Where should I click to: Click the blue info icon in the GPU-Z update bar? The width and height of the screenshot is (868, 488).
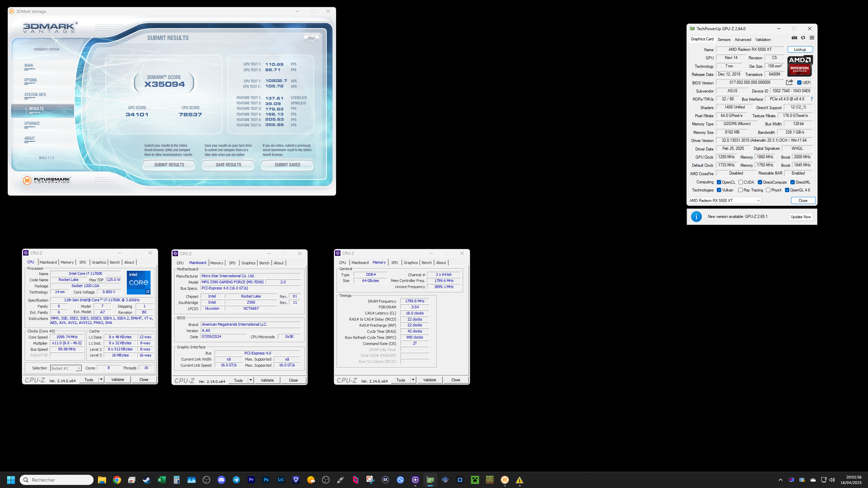pyautogui.click(x=696, y=217)
